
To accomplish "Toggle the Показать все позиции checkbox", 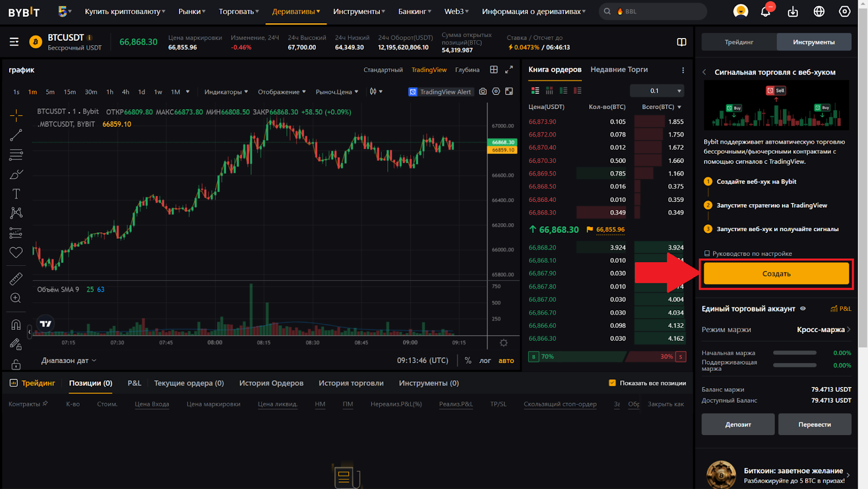I will [612, 383].
